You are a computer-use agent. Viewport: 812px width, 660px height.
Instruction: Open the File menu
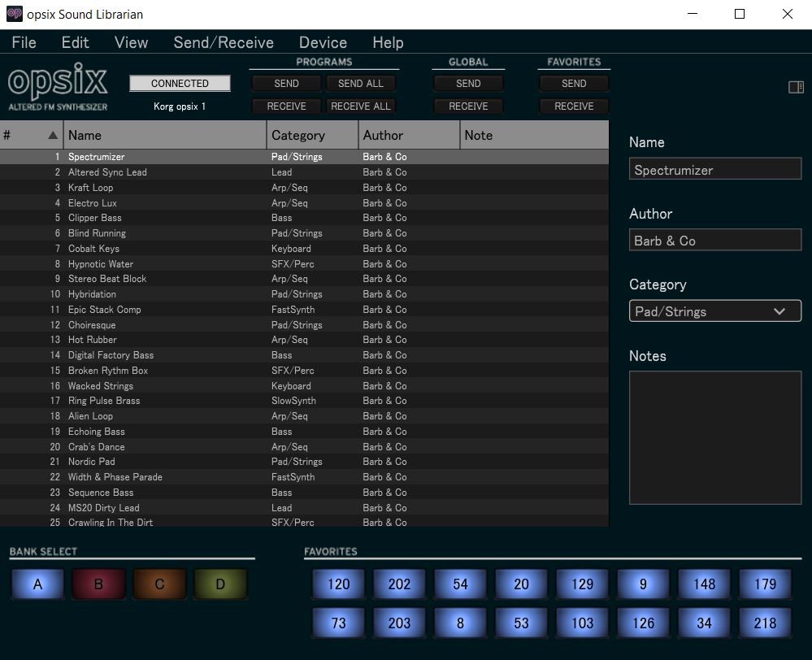click(x=24, y=42)
